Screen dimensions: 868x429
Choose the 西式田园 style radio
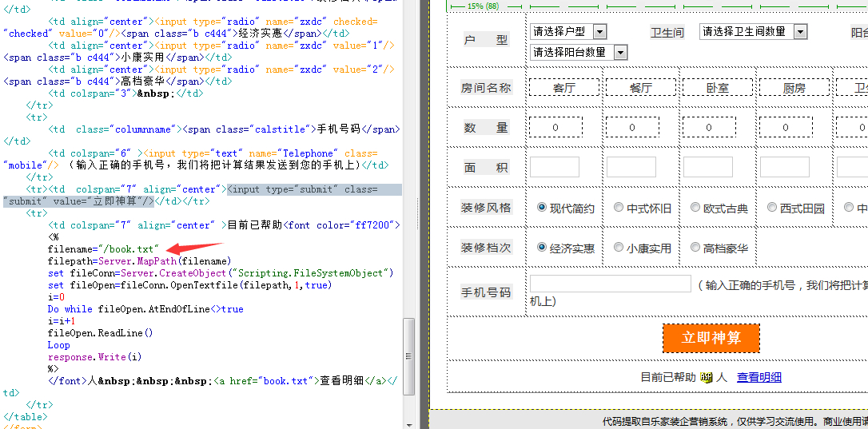tap(771, 207)
